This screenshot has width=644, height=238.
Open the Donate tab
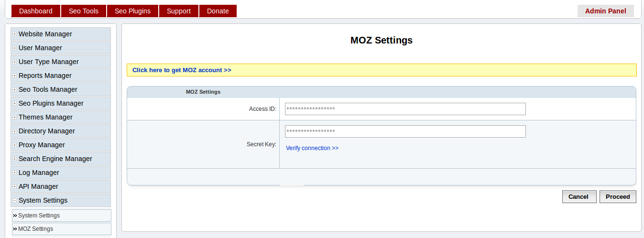click(x=218, y=11)
